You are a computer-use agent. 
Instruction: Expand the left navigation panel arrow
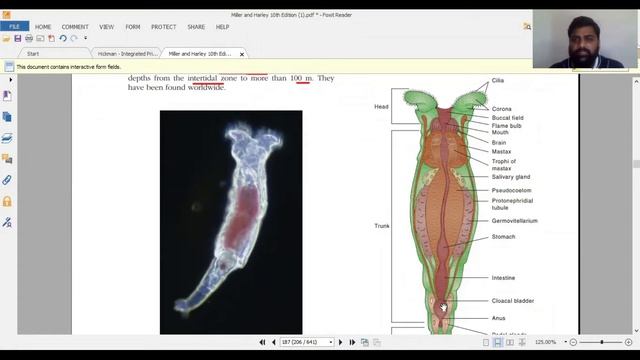(11, 80)
